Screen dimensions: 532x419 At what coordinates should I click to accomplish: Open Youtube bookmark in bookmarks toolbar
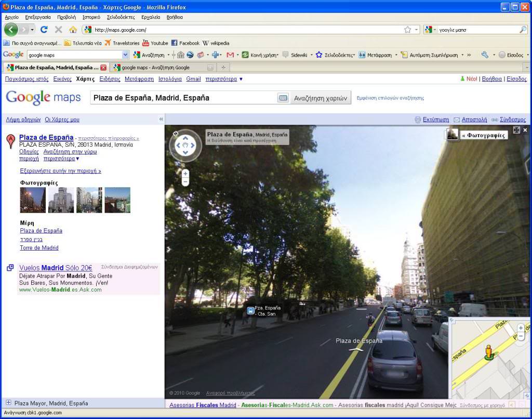155,43
